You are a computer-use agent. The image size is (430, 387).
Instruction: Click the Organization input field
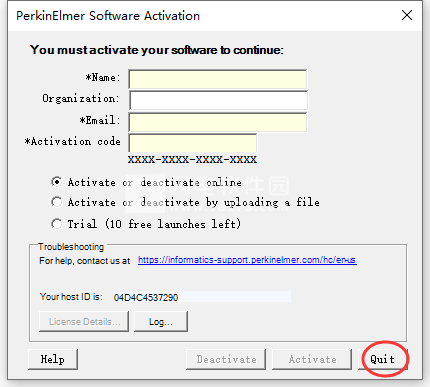click(x=219, y=101)
